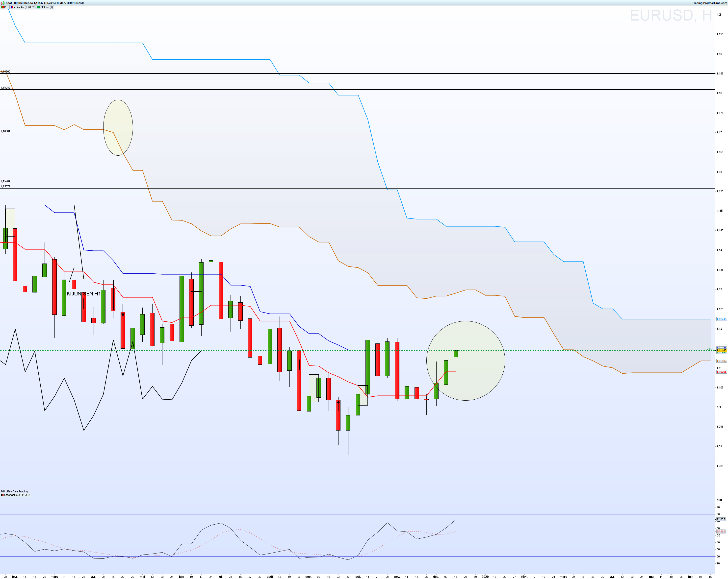Click the 1,16981 horizontal line label

pos(5,131)
